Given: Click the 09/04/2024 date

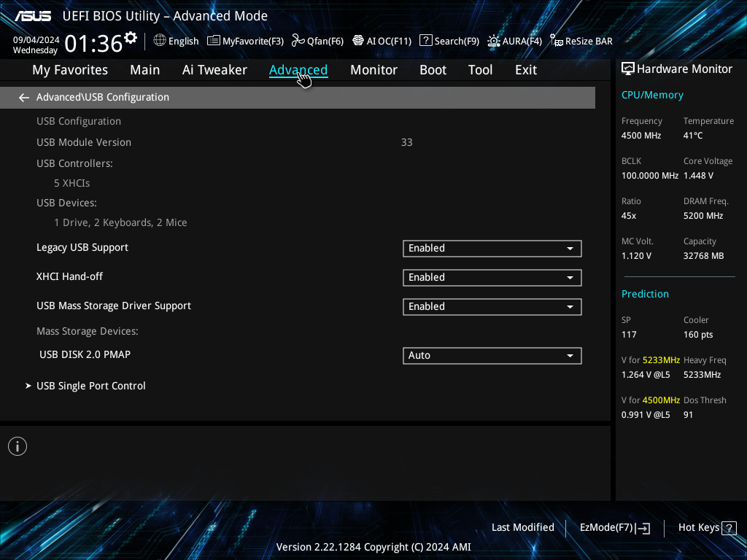Looking at the screenshot, I should point(36,40).
